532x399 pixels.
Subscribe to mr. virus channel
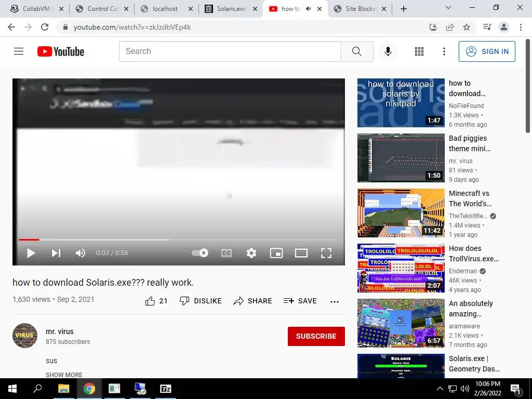tap(316, 336)
